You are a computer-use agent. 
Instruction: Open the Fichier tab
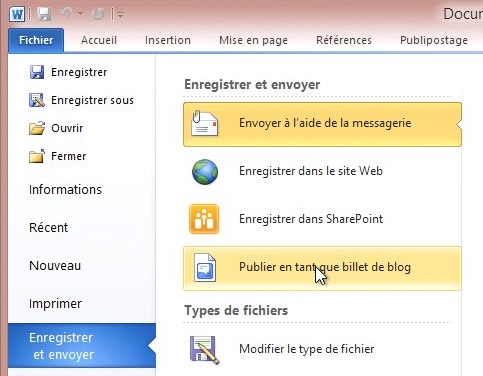point(36,40)
